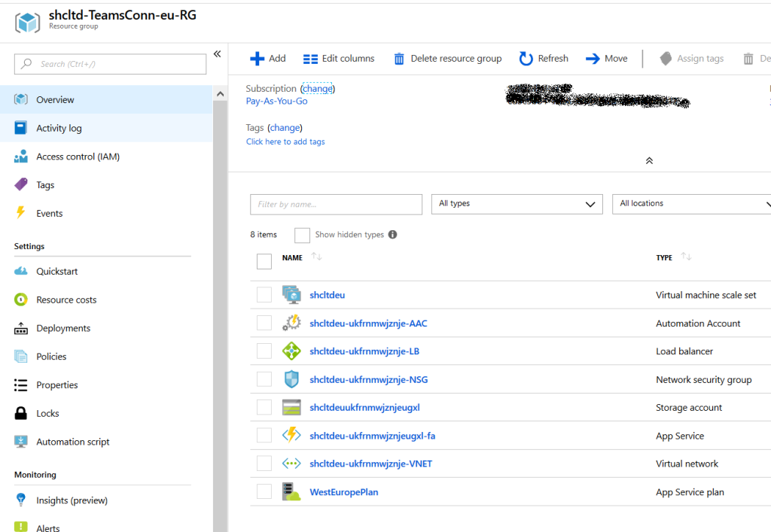
Task: Click the Delete resource group trash icon
Action: (398, 58)
